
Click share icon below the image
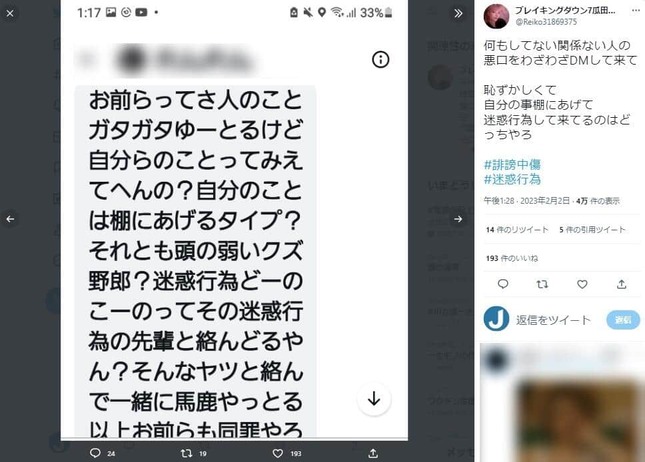click(x=373, y=453)
